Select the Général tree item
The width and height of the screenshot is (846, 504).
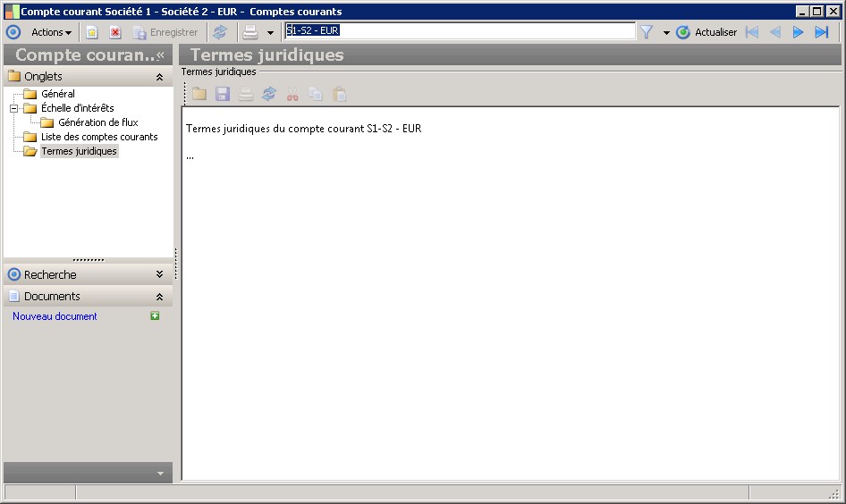tap(58, 94)
